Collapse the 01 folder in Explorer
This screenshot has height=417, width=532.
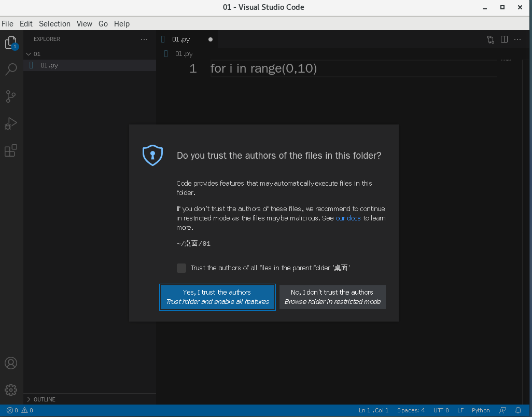click(28, 53)
